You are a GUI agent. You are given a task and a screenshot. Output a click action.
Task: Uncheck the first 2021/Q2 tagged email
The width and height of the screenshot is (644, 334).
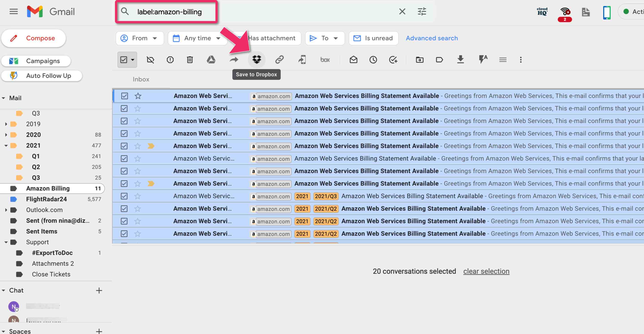[124, 208]
